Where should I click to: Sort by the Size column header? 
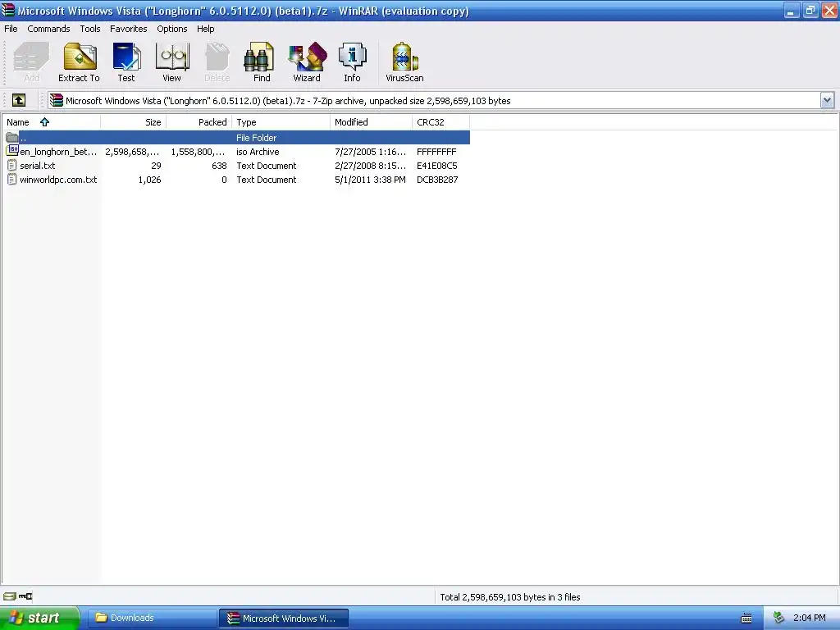(x=134, y=122)
